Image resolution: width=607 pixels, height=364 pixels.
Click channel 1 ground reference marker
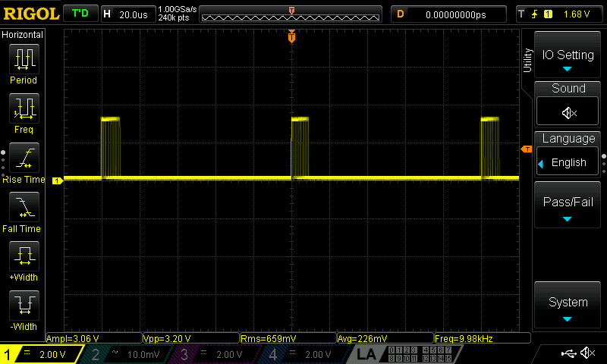tap(58, 180)
